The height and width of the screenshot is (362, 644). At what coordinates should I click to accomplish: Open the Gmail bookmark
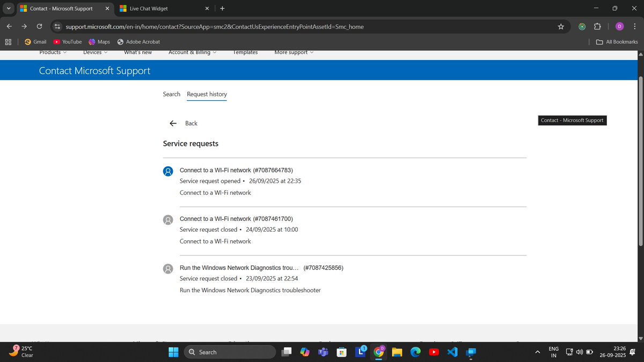[35, 42]
